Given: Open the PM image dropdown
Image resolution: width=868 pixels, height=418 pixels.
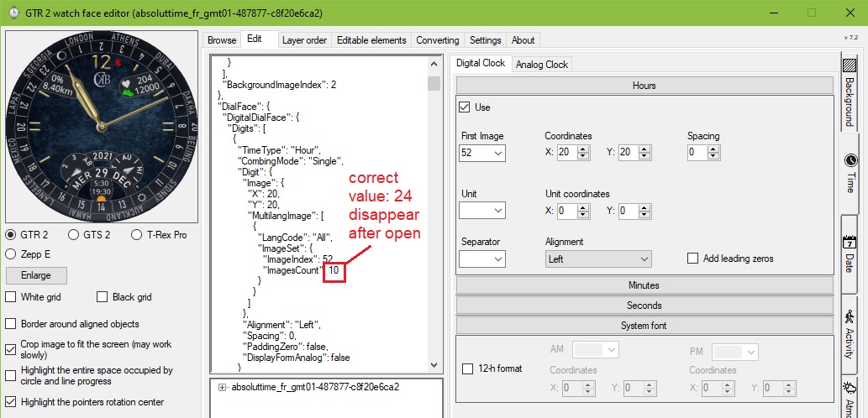Looking at the screenshot, I should pos(735,352).
